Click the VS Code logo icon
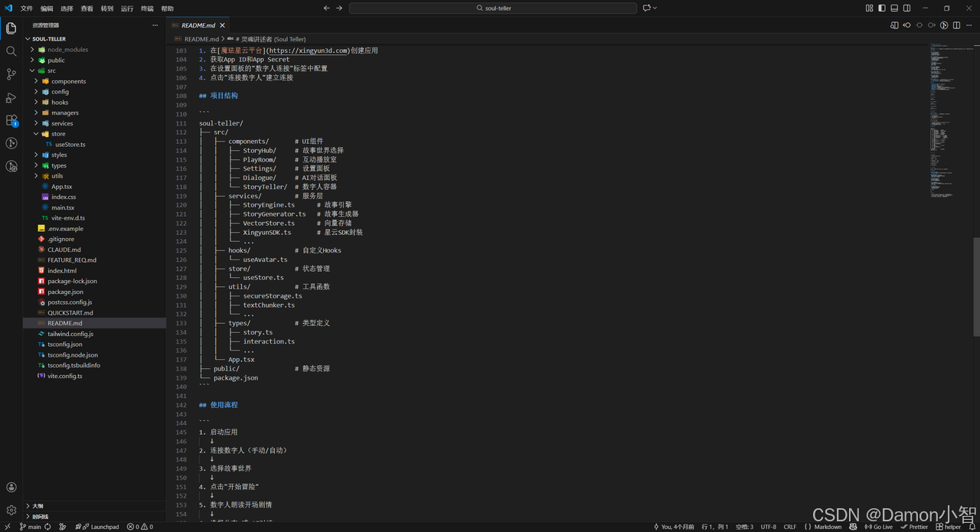980x532 pixels. pos(8,8)
